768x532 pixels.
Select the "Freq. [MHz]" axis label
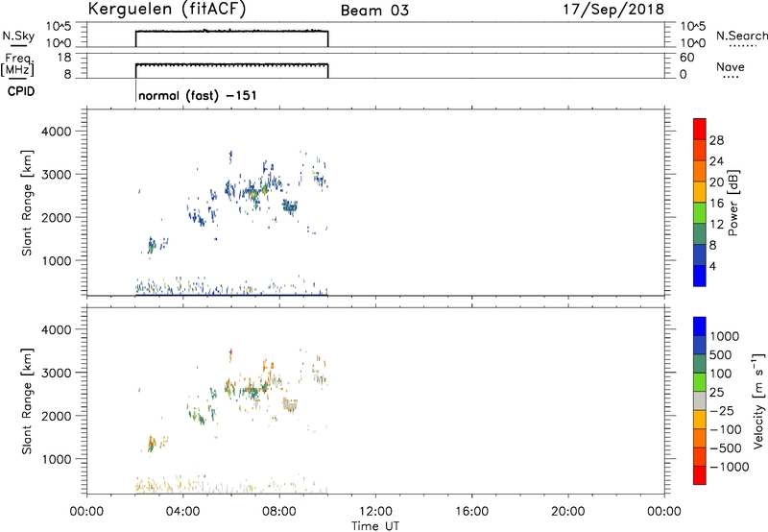click(x=18, y=64)
